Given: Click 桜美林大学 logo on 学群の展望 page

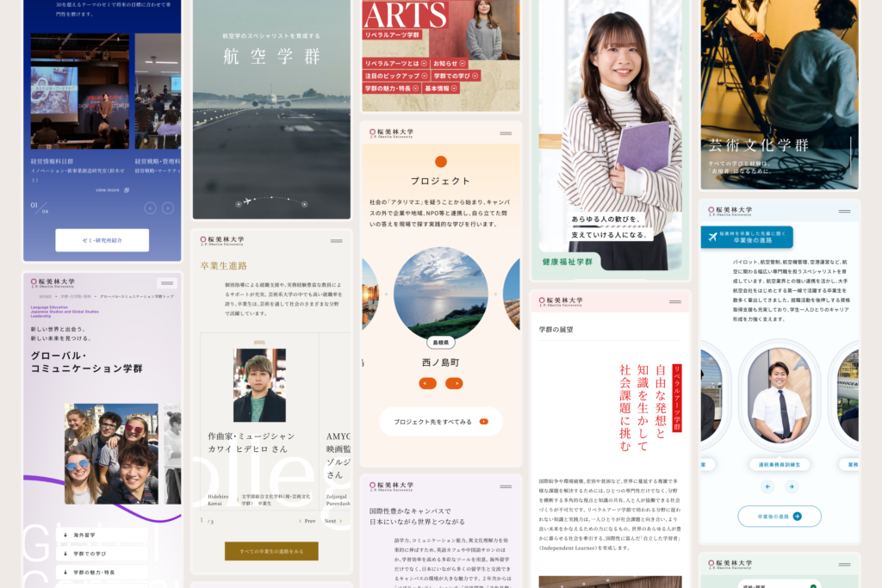Looking at the screenshot, I should point(560,301).
